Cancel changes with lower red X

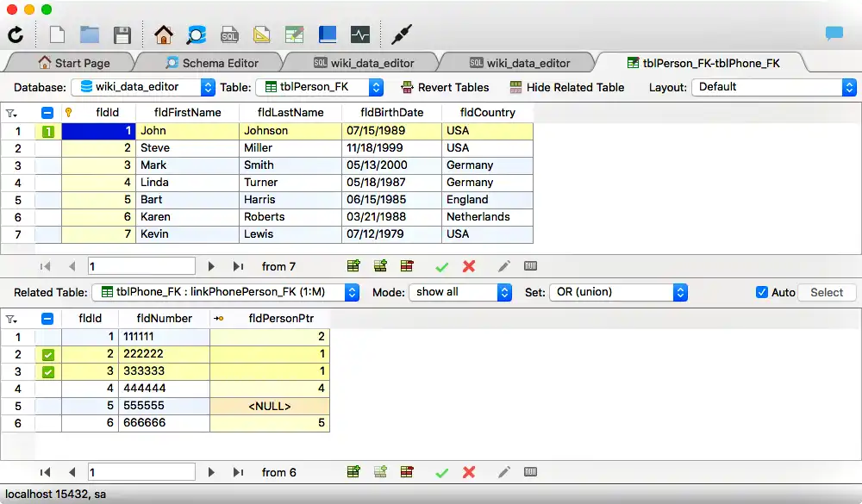[469, 472]
